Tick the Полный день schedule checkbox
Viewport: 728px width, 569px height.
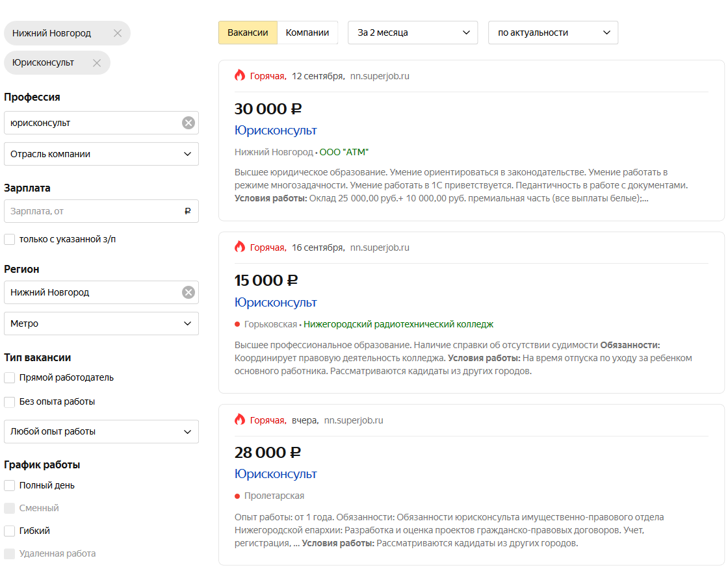[10, 486]
